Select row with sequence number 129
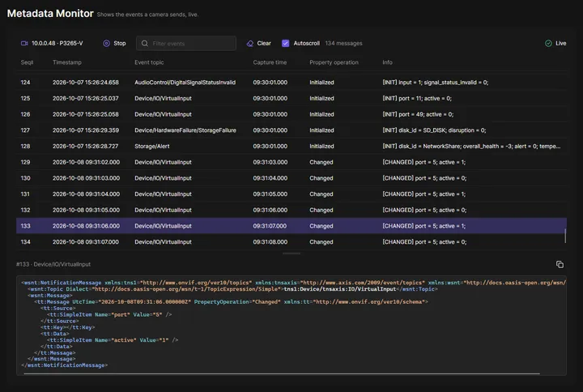The height and width of the screenshot is (392, 583). [291, 163]
